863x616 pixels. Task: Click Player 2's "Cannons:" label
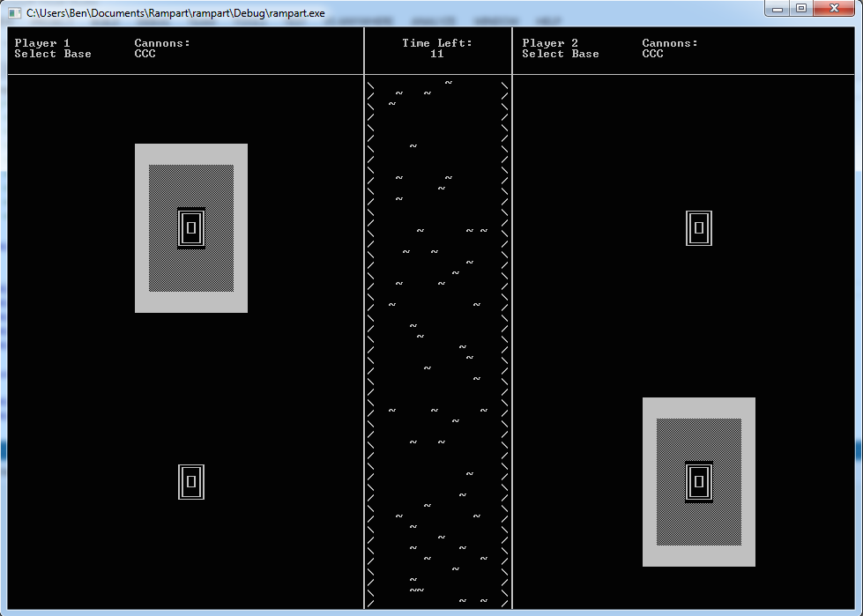click(670, 43)
